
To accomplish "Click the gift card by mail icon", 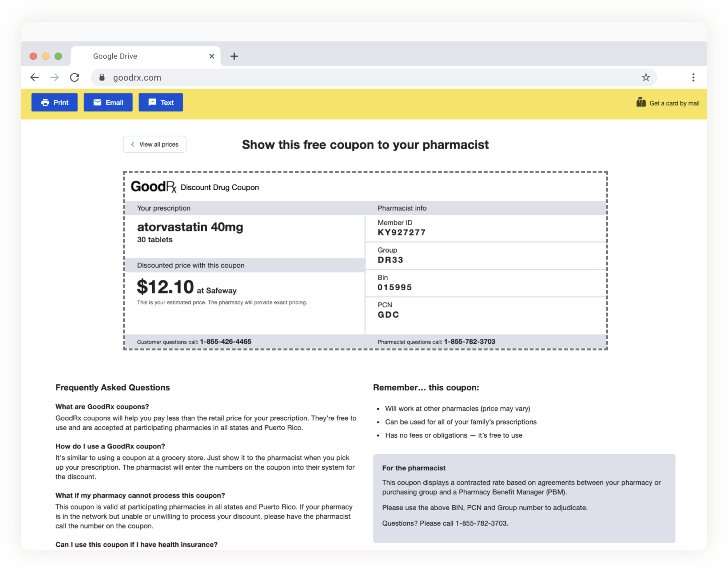I will click(641, 102).
